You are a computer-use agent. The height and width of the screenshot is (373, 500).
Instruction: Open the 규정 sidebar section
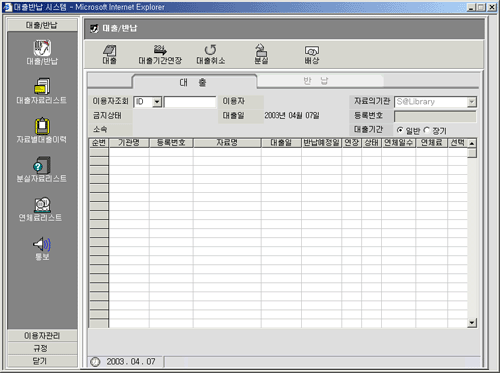pos(42,348)
